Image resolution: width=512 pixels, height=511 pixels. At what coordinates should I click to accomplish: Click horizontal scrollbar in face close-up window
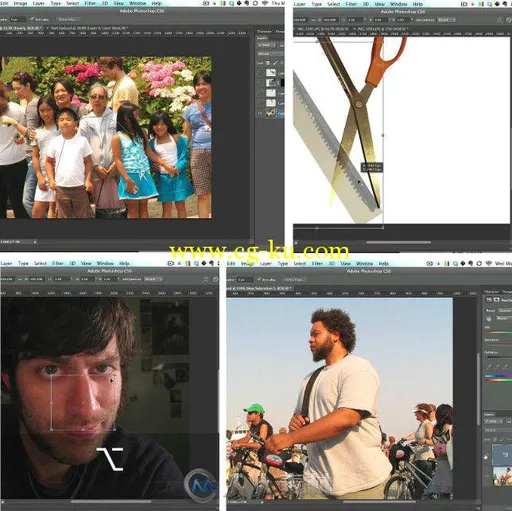click(111, 502)
